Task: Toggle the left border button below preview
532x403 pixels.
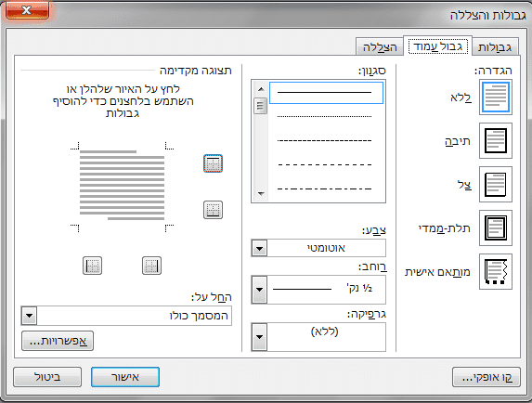Action: pyautogui.click(x=92, y=266)
